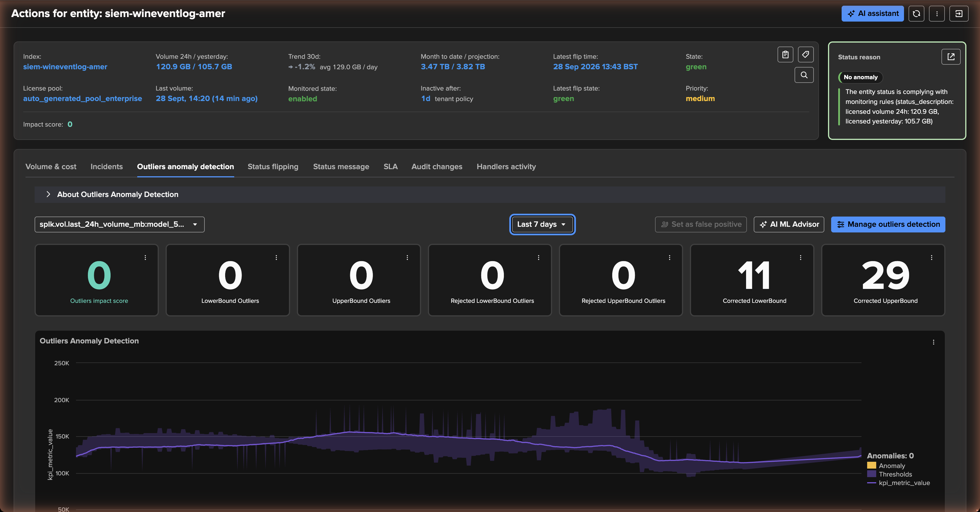This screenshot has height=512, width=980.
Task: Click the clipboard notes icon
Action: click(x=785, y=54)
